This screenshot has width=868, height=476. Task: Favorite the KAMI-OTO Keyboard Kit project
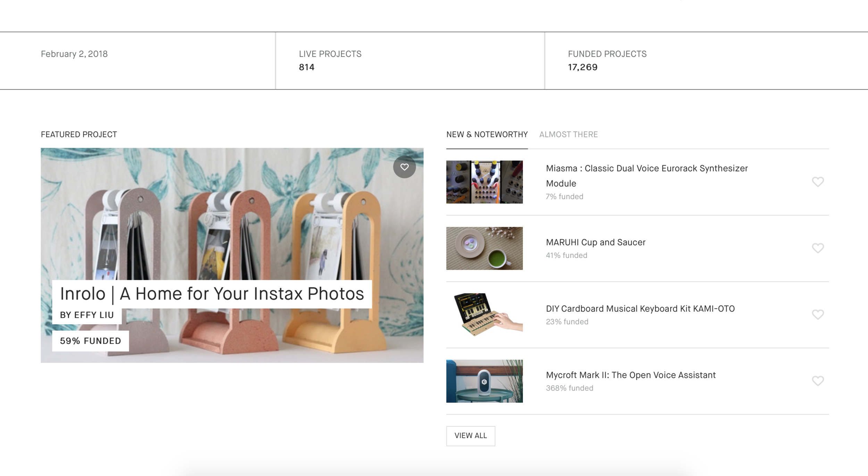818,314
